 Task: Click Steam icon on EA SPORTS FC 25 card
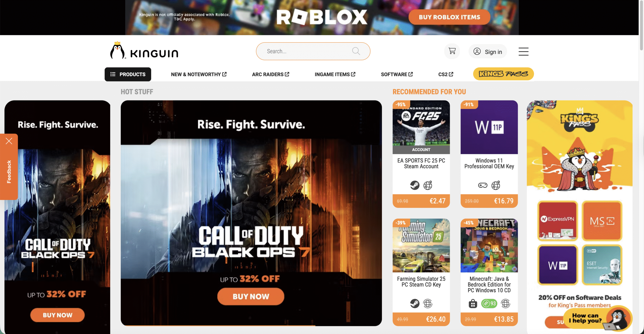coord(415,185)
